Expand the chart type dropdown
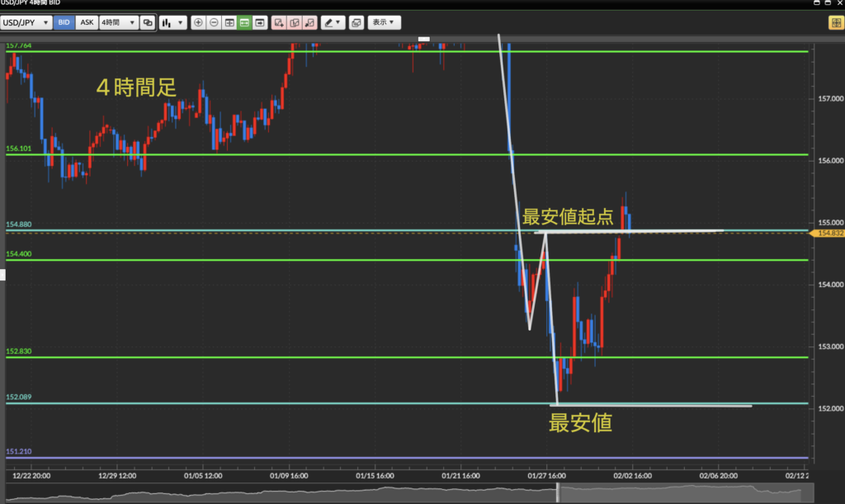The image size is (845, 504). click(173, 23)
